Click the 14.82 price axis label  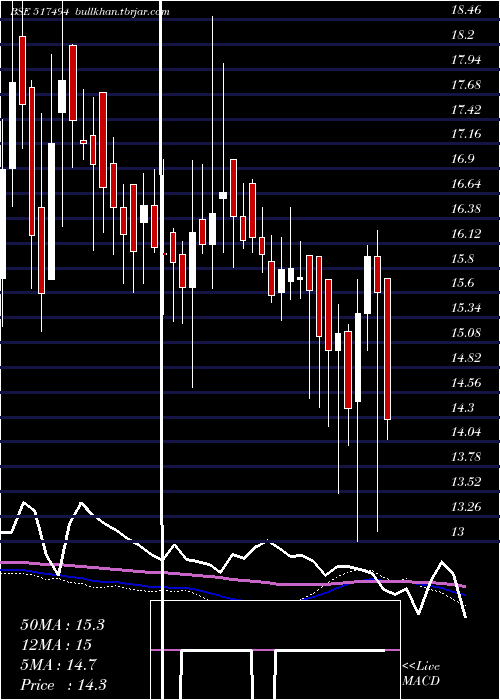pos(467,358)
